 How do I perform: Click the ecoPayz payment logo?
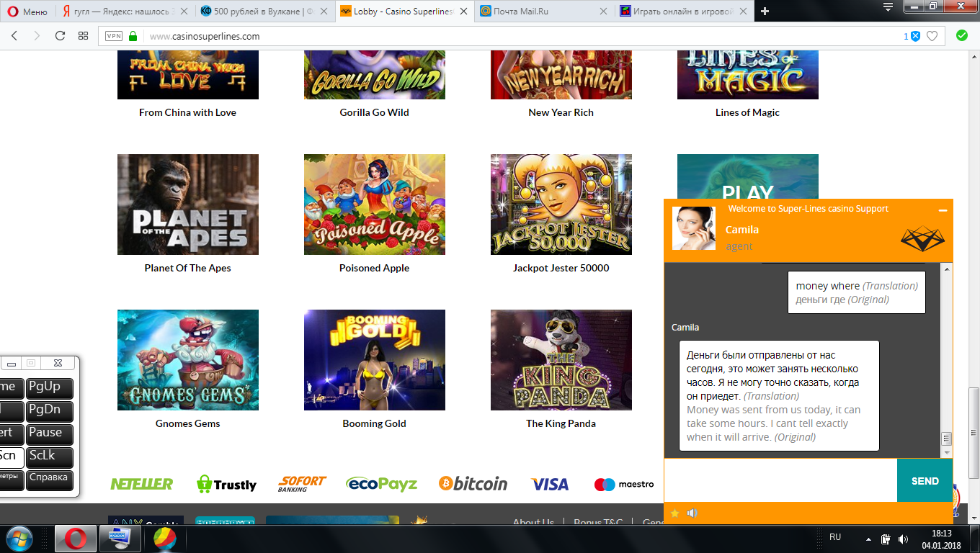[x=381, y=484]
